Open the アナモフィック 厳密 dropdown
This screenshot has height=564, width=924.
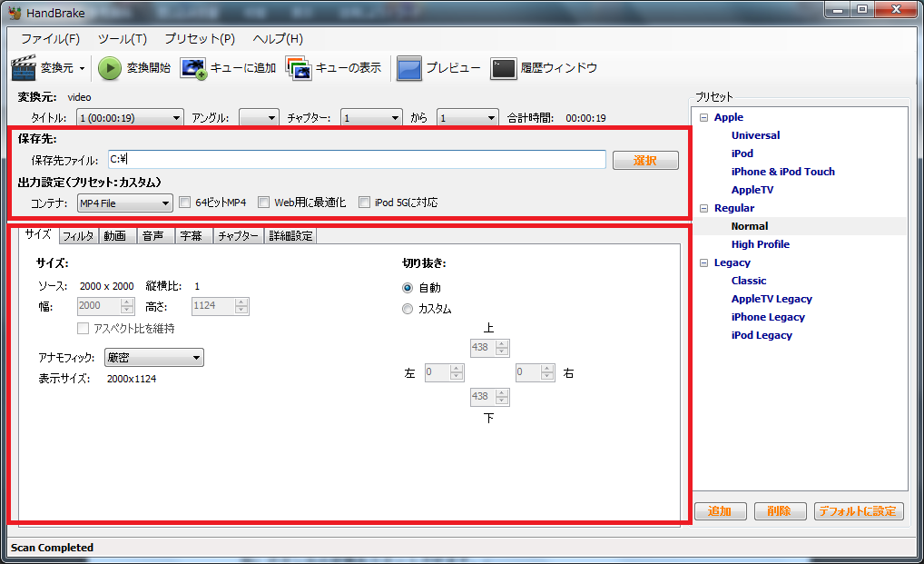click(x=153, y=358)
